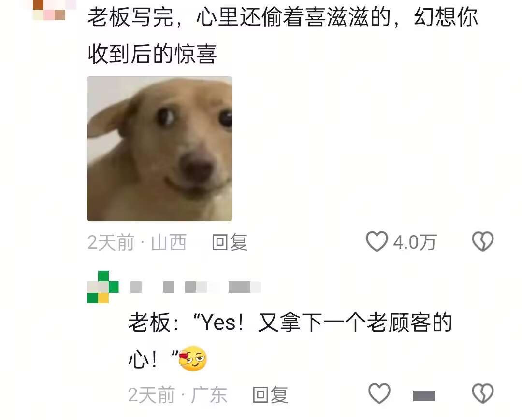522x420 pixels.
Task: Tap the blurred like count of the reply
Action: tap(424, 396)
